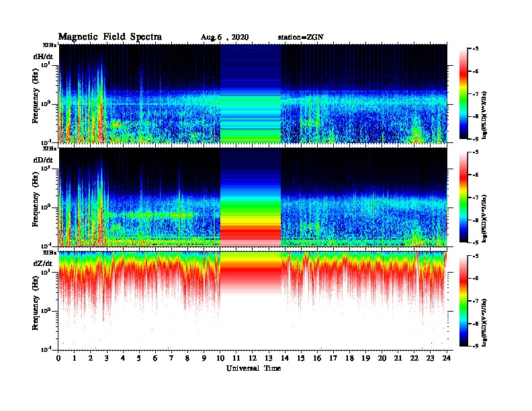Click hour "23" on the time axis

(430, 359)
